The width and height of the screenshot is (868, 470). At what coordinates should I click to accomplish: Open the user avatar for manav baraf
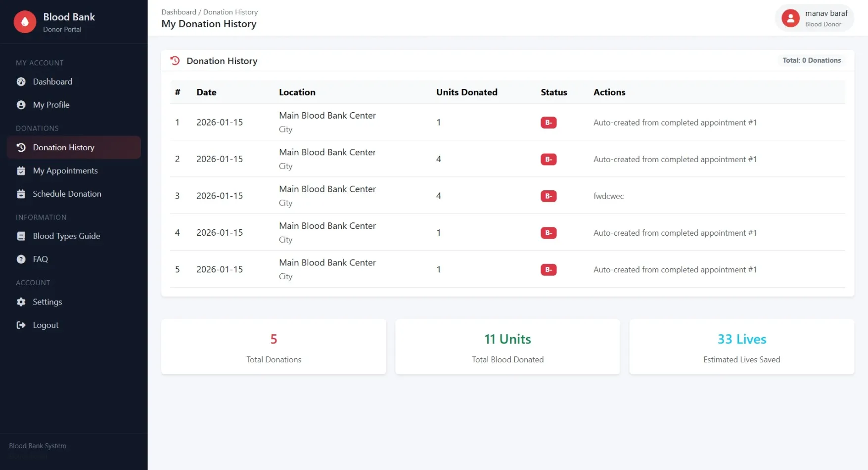coord(790,18)
